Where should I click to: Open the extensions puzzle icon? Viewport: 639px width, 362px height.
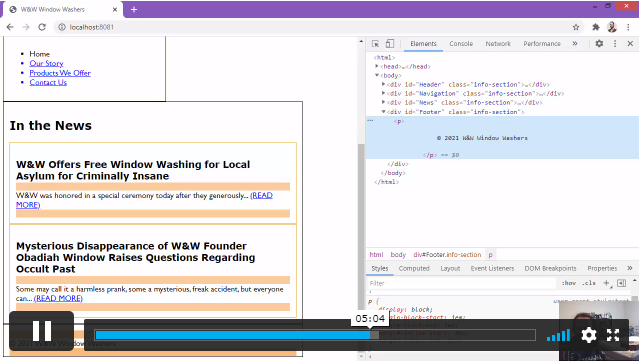pos(596,27)
